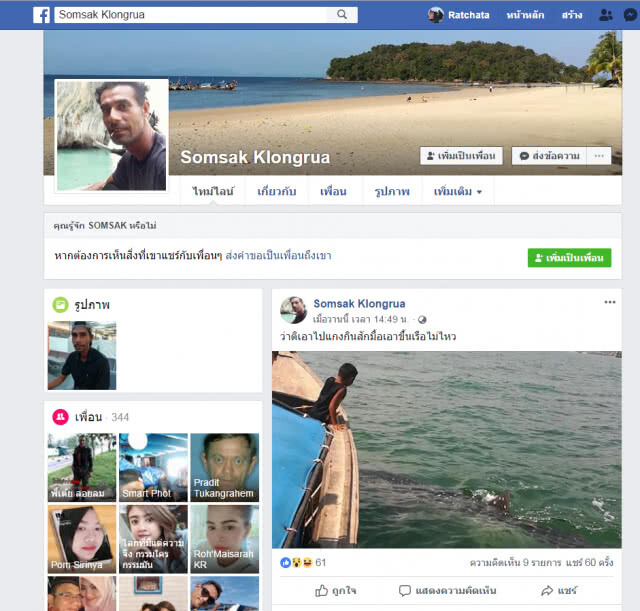Click เพิ่มเป็นเพื่อน button on cover photo
The height and width of the screenshot is (611, 640).
coord(461,156)
